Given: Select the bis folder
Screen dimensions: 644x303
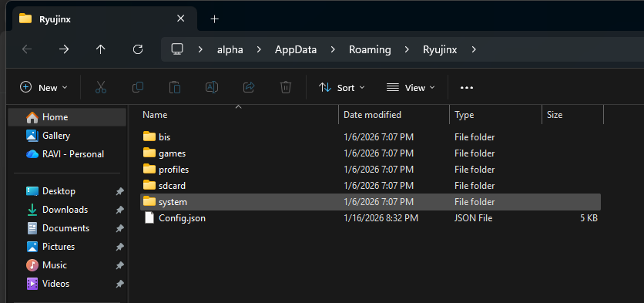Looking at the screenshot, I should click(x=370, y=137).
